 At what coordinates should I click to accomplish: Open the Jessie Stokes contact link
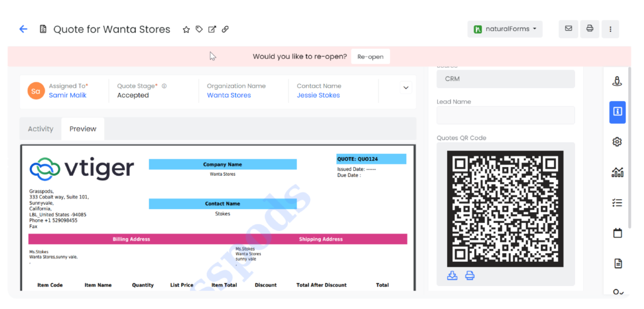coord(318,95)
